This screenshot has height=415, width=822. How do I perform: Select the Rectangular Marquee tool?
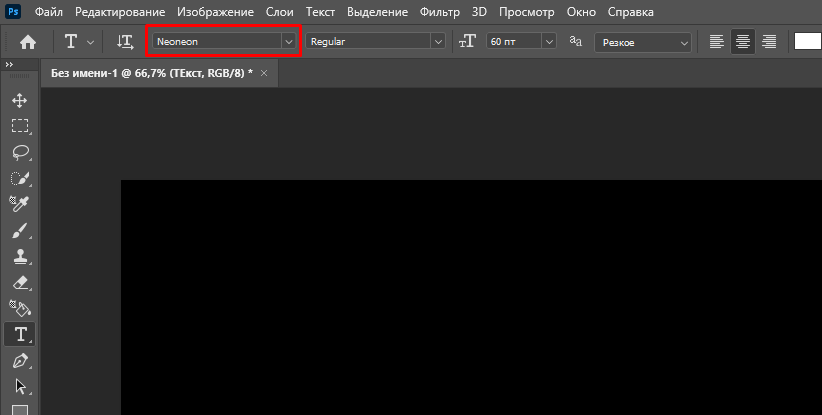pos(20,126)
